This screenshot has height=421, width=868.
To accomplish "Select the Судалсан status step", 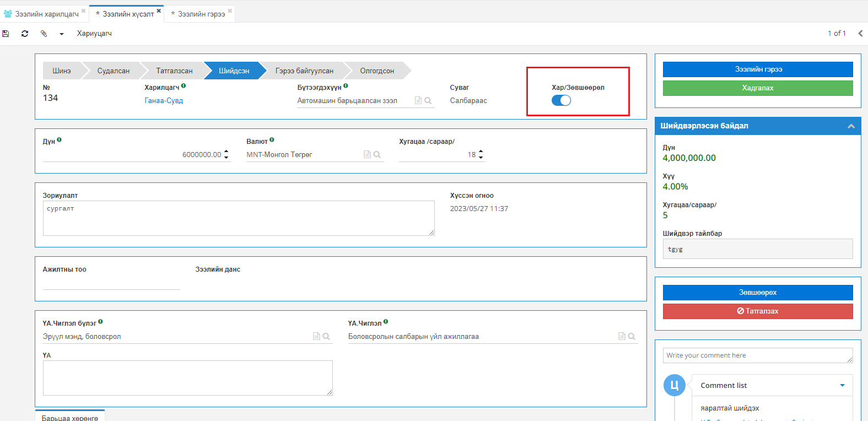I will 114,71.
